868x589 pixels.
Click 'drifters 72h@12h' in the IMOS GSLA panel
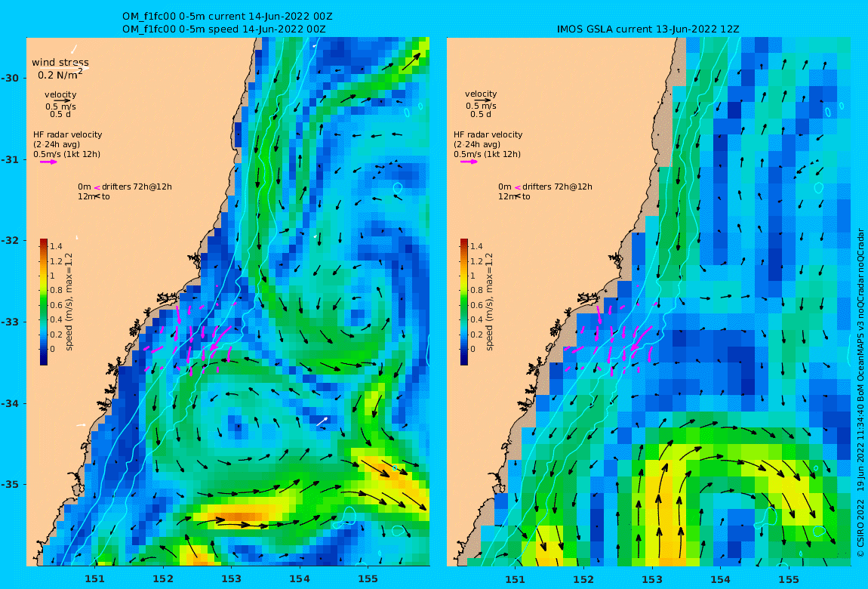point(558,187)
